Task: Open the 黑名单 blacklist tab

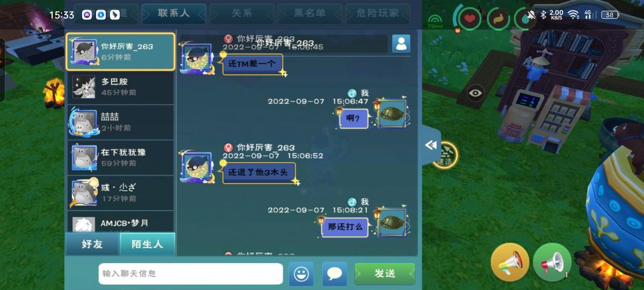Action: 310,13
